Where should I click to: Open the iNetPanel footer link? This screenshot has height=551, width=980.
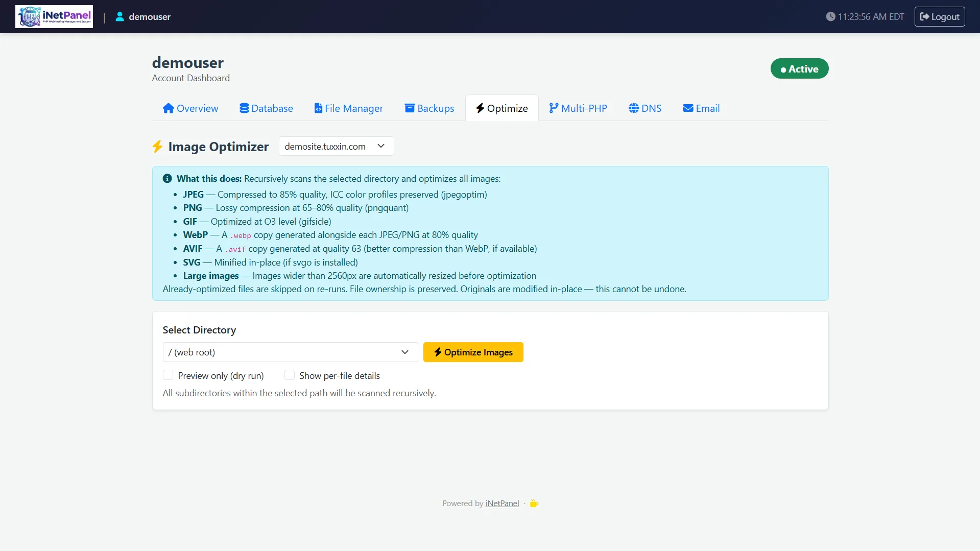coord(501,502)
